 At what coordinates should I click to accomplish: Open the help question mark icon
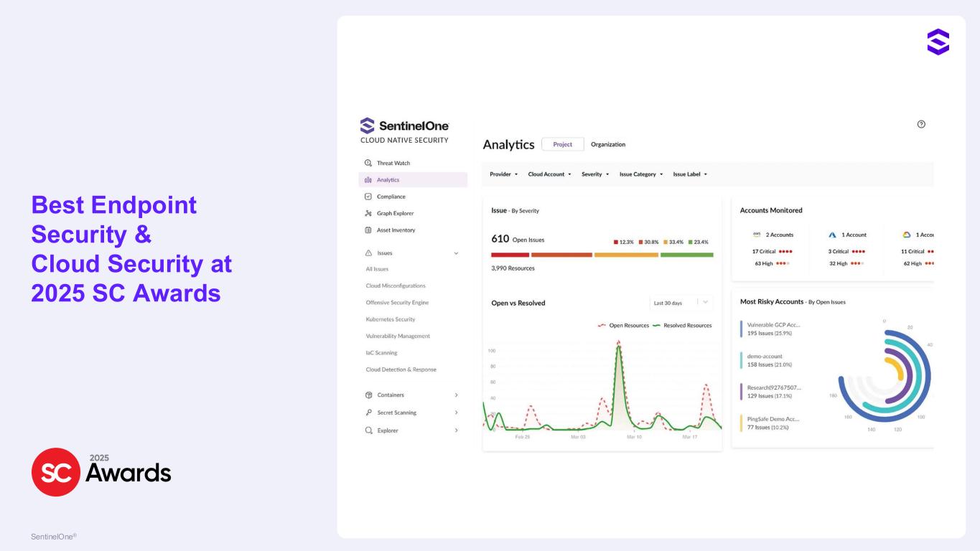(921, 124)
